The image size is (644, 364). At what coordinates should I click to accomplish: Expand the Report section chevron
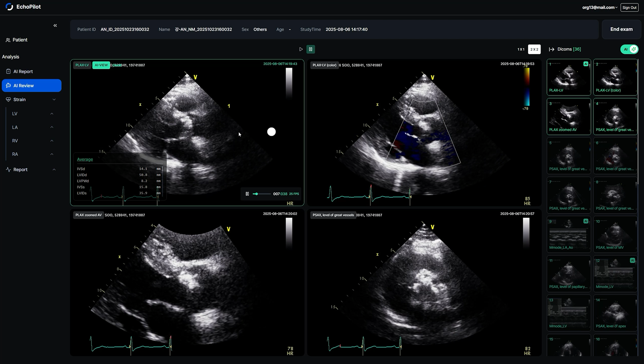pyautogui.click(x=54, y=170)
